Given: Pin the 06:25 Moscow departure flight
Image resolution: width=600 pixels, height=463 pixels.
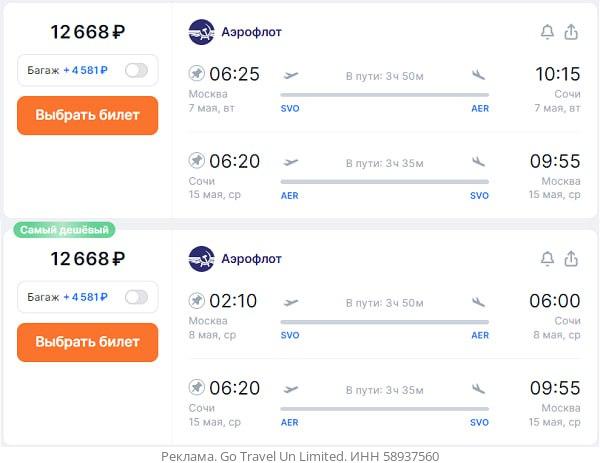Looking at the screenshot, I should [x=197, y=73].
